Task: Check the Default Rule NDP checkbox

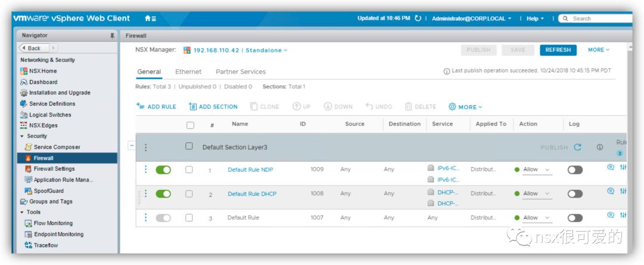Action: click(189, 170)
